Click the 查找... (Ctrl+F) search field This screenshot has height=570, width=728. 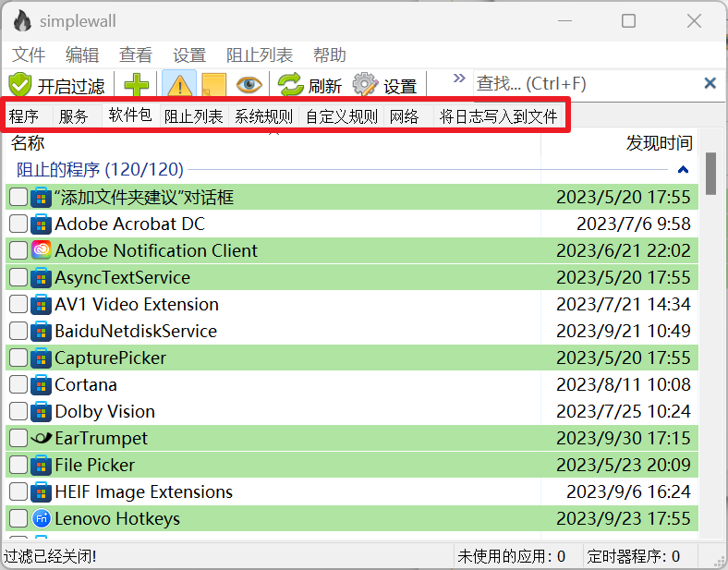click(x=588, y=83)
